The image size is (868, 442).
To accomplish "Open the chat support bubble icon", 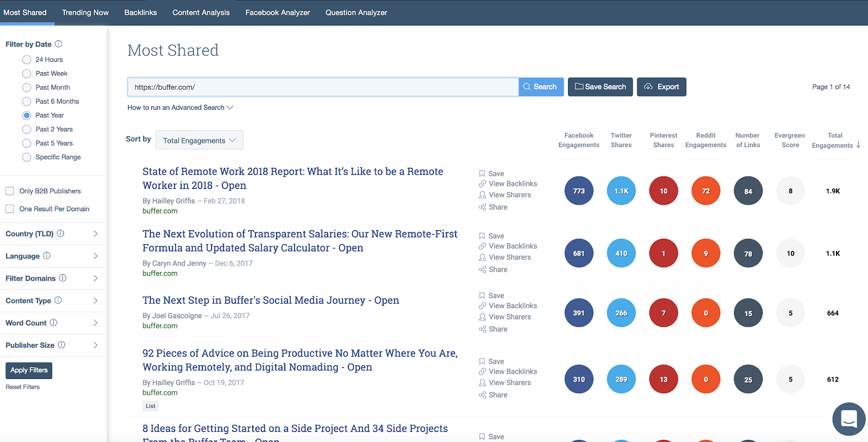I will tap(849, 419).
